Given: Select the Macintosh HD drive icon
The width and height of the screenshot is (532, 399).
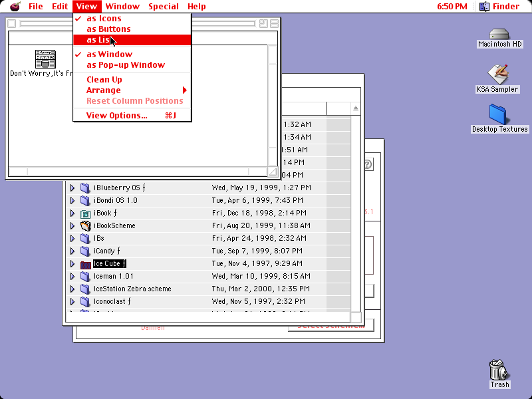Looking at the screenshot, I should tap(499, 34).
